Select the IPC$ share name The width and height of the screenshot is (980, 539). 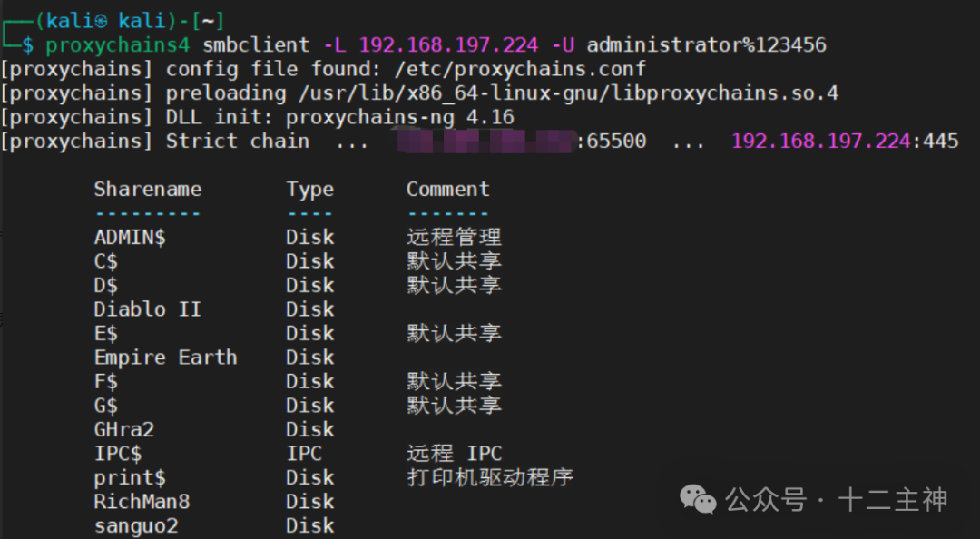point(118,454)
